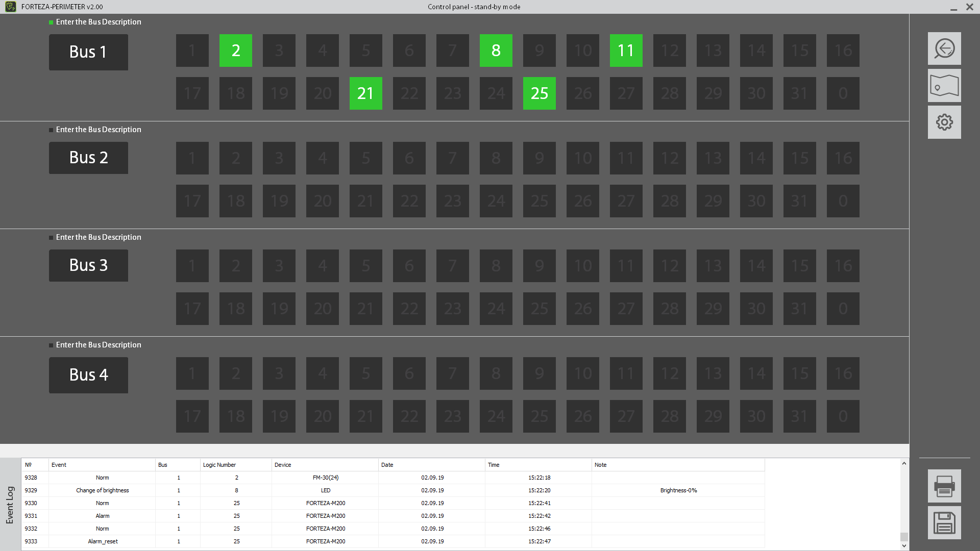Sort by Event column header
This screenshot has width=980, height=551.
[x=102, y=465]
